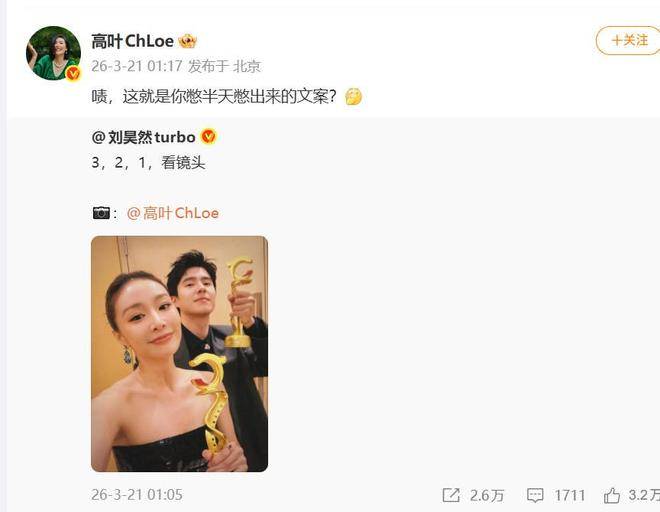Follow the user with the +关注 button
Image resolution: width=660 pixels, height=512 pixels.
628,40
